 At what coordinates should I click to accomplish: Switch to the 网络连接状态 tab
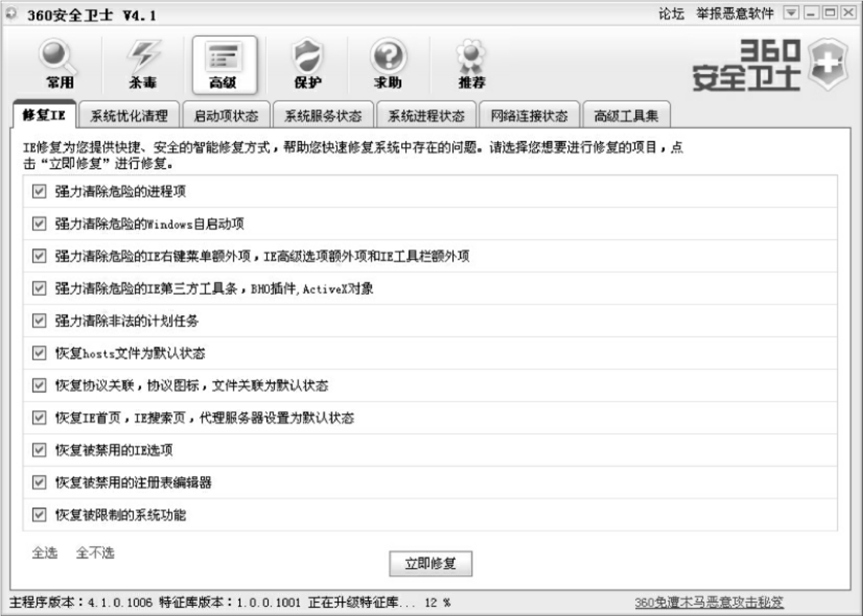point(529,115)
